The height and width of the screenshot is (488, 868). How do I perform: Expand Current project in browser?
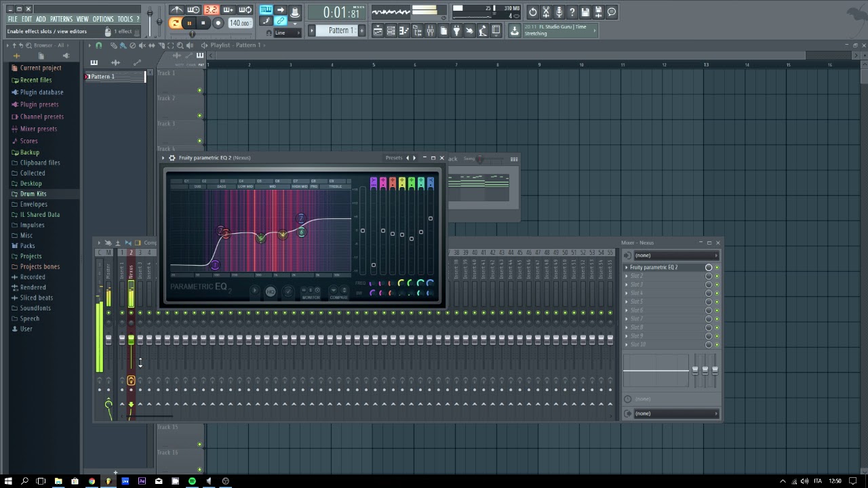40,68
